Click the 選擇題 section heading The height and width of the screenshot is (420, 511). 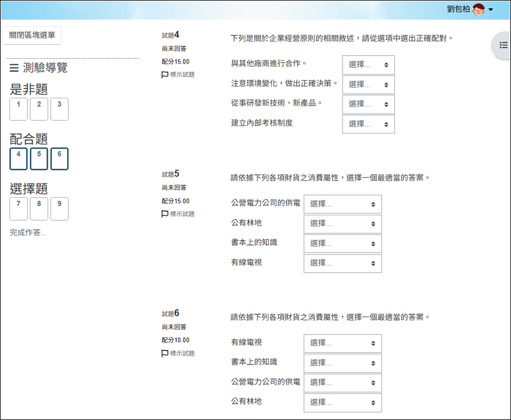(x=29, y=189)
